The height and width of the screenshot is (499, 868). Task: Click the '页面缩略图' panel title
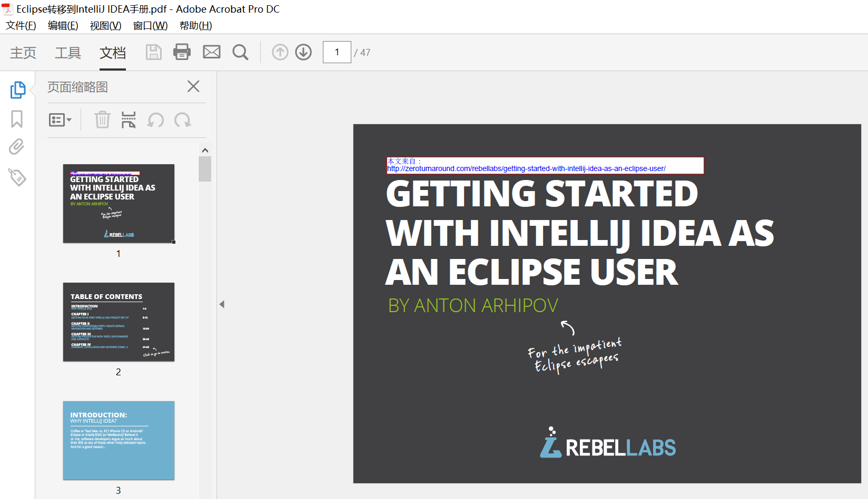coord(77,87)
